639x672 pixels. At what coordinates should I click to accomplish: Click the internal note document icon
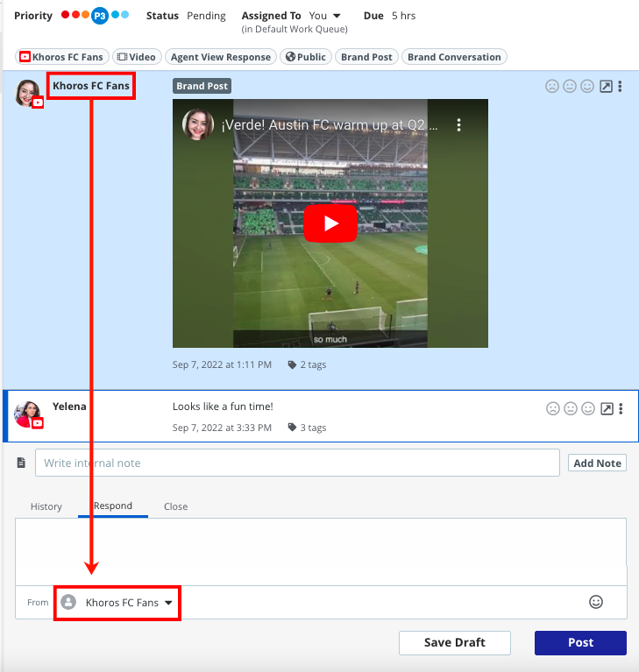[21, 463]
